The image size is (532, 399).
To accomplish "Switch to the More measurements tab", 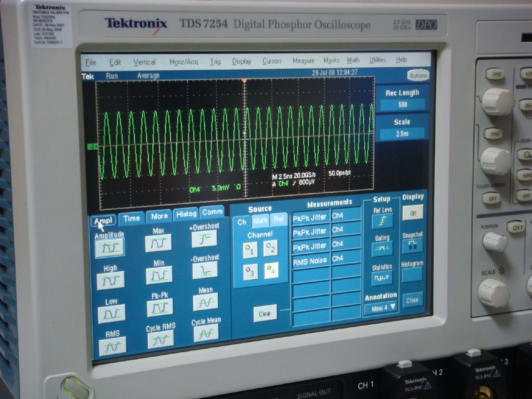I will click(x=159, y=216).
